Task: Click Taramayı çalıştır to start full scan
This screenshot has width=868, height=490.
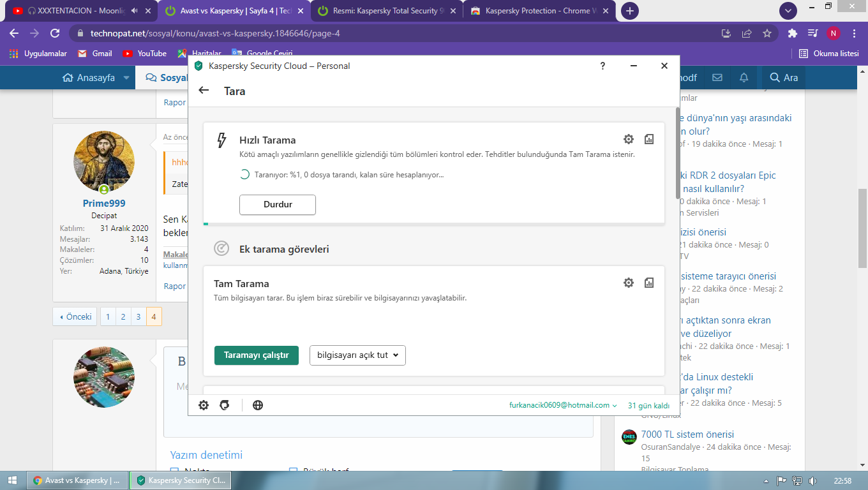Action: point(257,355)
